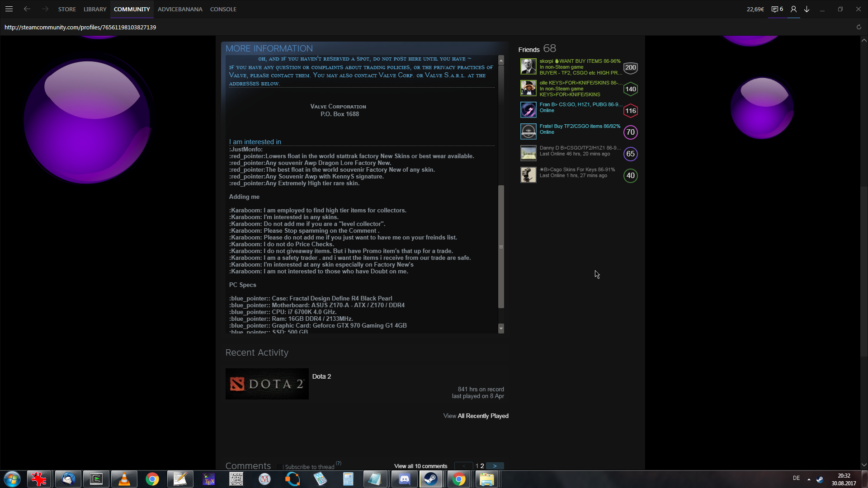Open the friends person icon
The height and width of the screenshot is (488, 868).
[x=793, y=9]
